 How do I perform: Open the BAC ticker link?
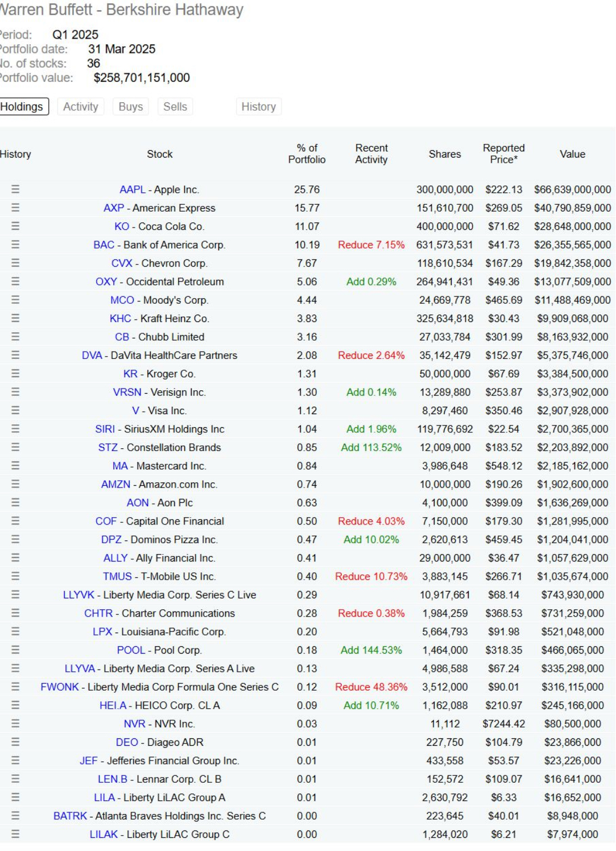(x=104, y=245)
